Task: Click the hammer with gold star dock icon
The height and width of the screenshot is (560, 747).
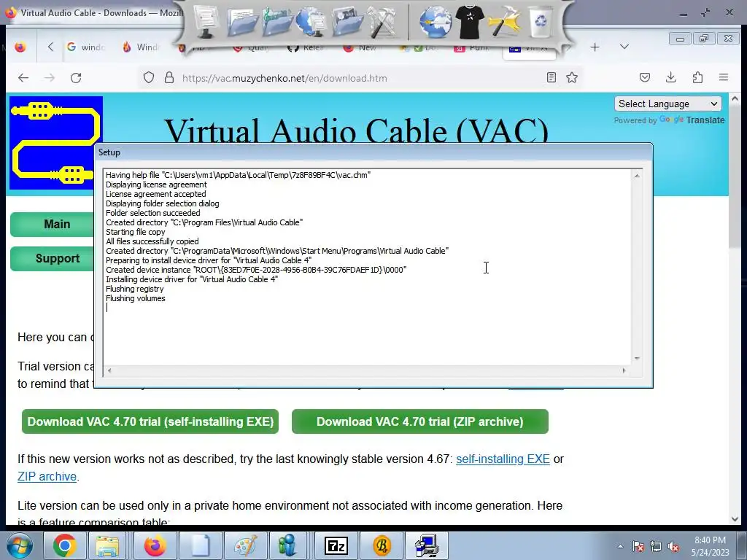Action: pos(505,21)
